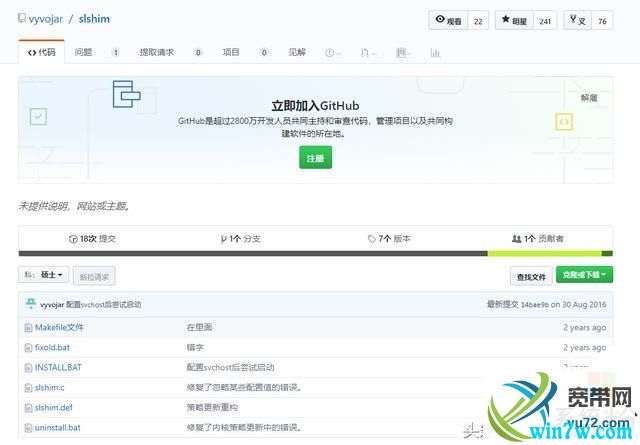Dismiss the banner with 解雇
The image size is (640, 445).
(x=589, y=98)
